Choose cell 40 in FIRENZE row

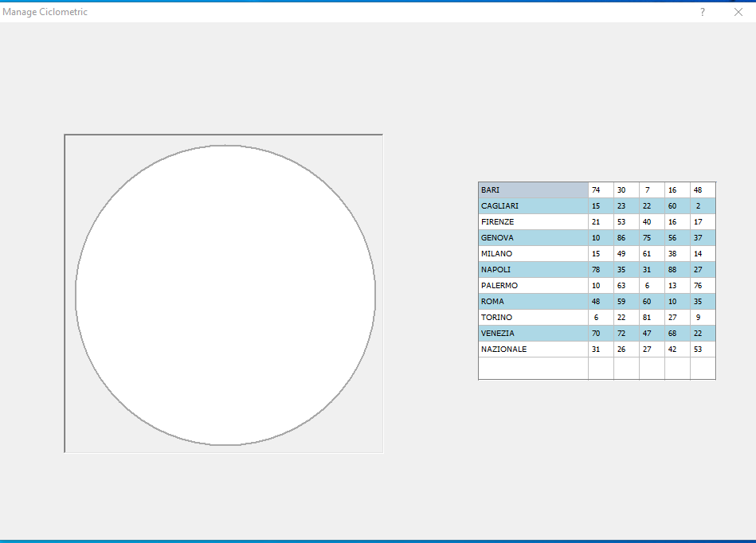[652, 221]
